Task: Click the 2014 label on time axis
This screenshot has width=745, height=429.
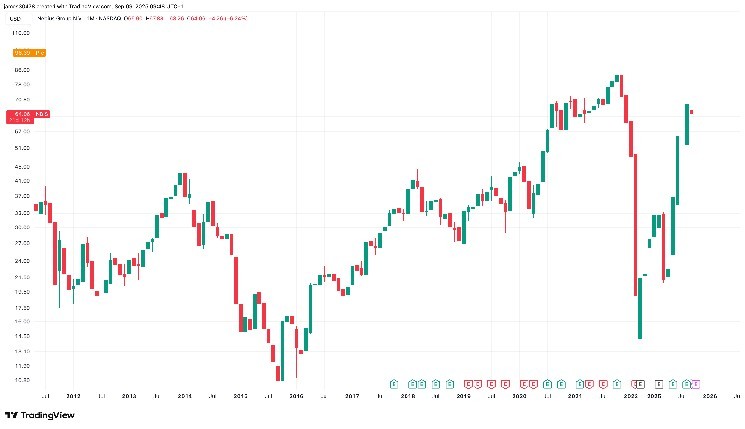Action: (184, 397)
